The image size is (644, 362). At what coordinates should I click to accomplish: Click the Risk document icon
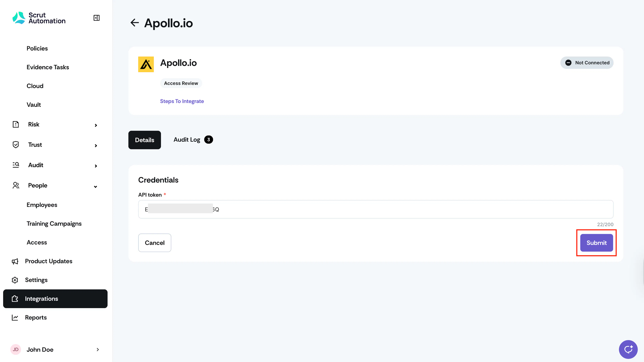16,124
